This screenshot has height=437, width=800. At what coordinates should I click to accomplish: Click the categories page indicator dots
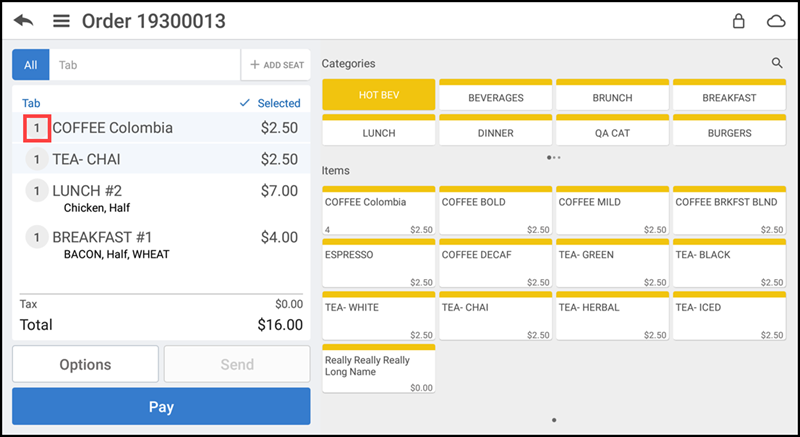(554, 158)
